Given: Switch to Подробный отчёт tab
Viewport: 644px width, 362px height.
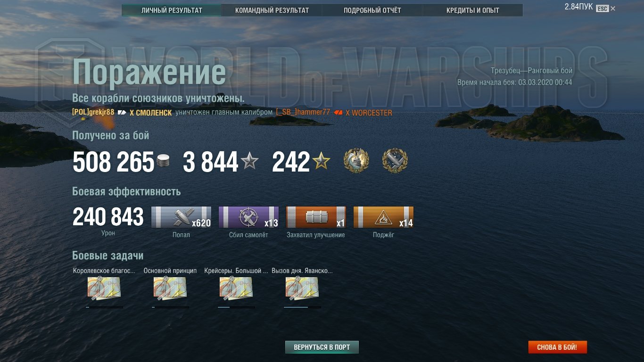Looking at the screenshot, I should [x=372, y=10].
